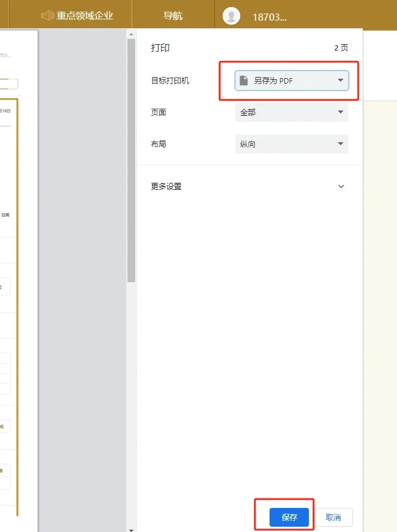Click the preview scrollbar up arrow
This screenshot has height=532, width=397.
tap(131, 34)
